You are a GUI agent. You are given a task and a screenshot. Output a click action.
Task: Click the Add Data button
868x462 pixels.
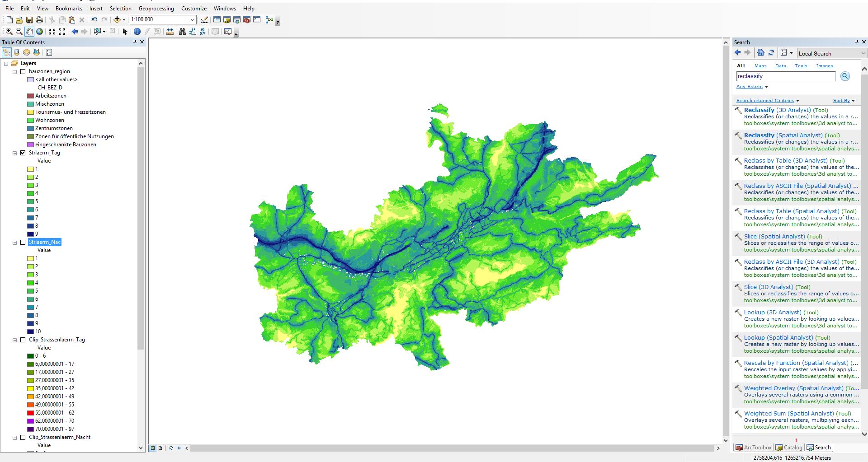(117, 20)
